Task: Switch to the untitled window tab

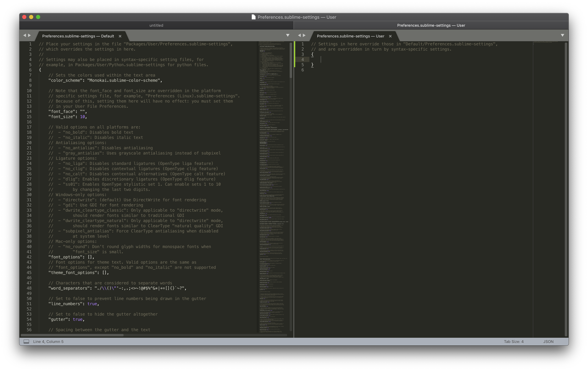Action: 156,25
